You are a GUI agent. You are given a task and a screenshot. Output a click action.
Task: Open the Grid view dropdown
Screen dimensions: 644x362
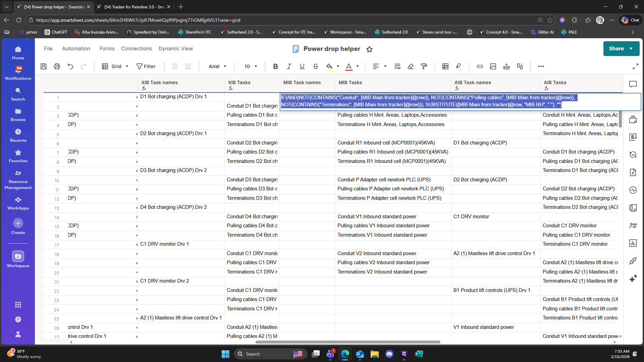(115, 66)
